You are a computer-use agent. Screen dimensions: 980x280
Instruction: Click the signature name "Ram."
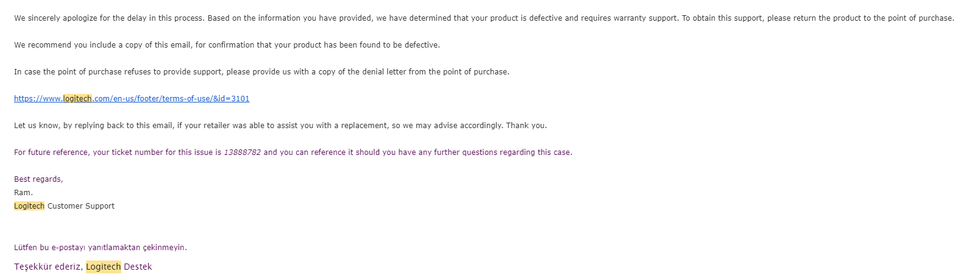[23, 193]
